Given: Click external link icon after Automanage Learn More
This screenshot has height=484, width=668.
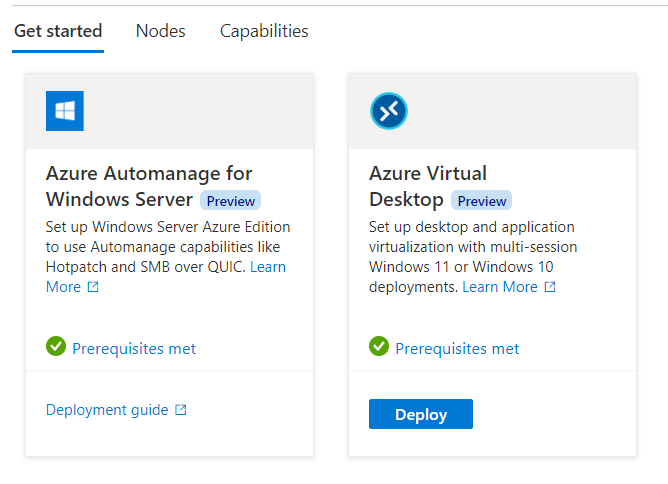Looking at the screenshot, I should click(93, 287).
